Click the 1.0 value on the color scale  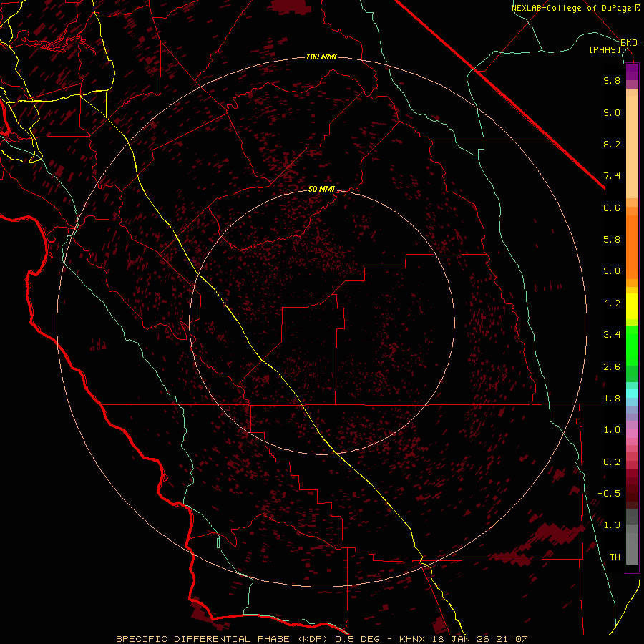612,430
